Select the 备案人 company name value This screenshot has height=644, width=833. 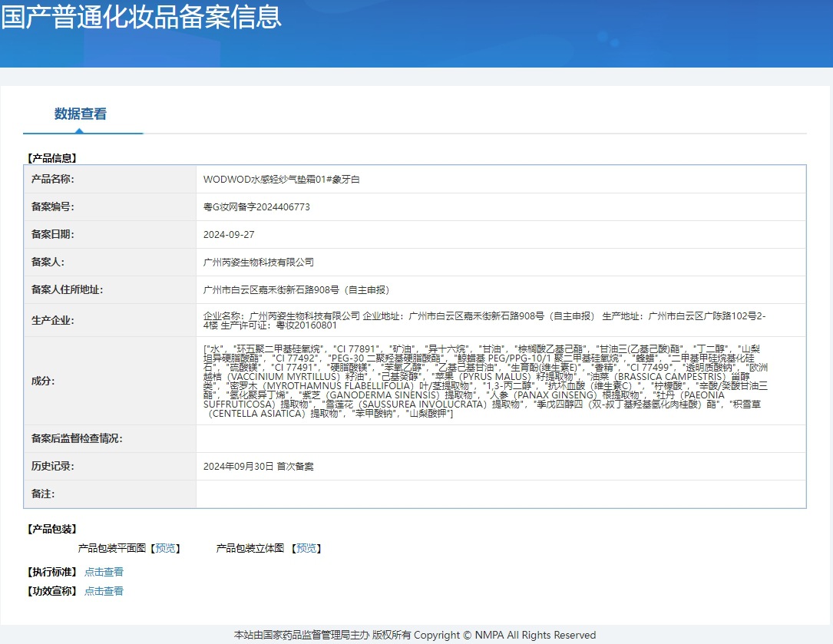pyautogui.click(x=258, y=262)
